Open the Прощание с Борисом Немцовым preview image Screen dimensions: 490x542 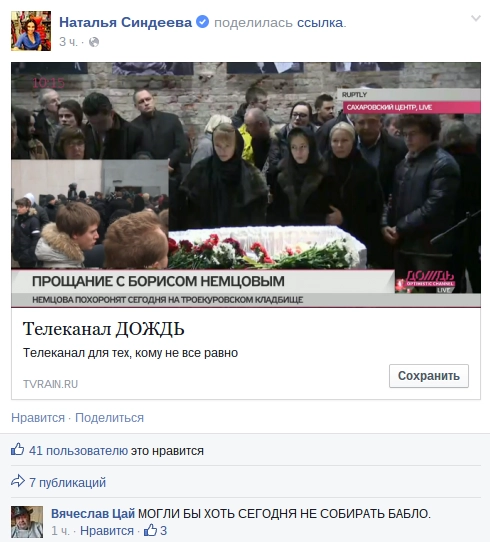pyautogui.click(x=246, y=185)
